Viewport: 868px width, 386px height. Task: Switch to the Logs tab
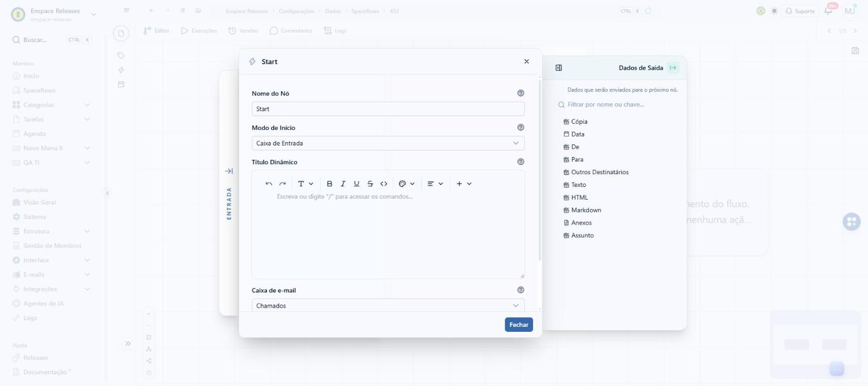pos(334,30)
